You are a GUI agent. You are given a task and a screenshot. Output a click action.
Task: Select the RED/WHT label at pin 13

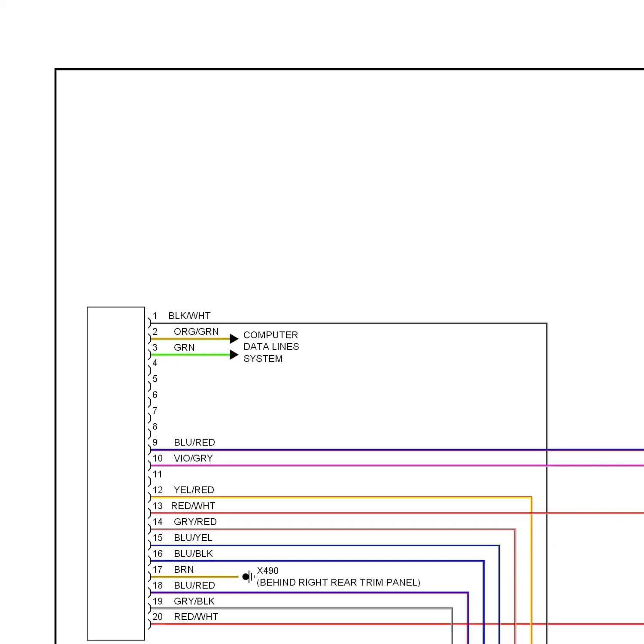pos(193,506)
